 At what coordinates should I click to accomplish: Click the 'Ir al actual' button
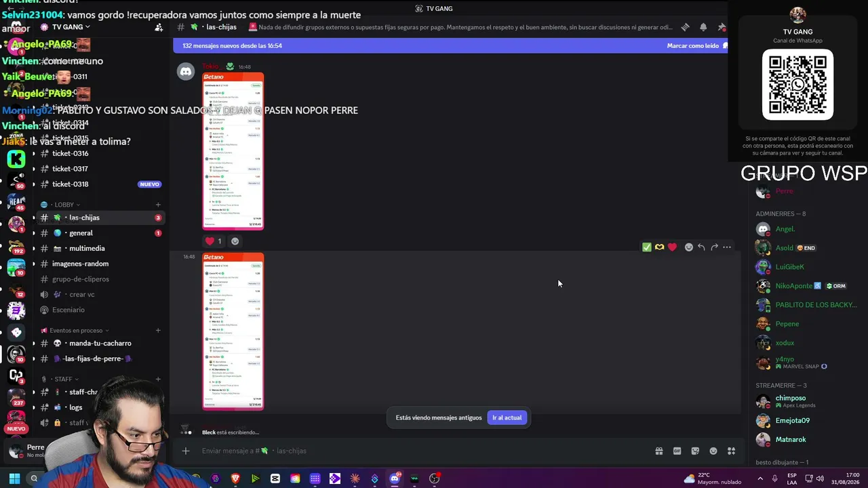[x=507, y=418]
